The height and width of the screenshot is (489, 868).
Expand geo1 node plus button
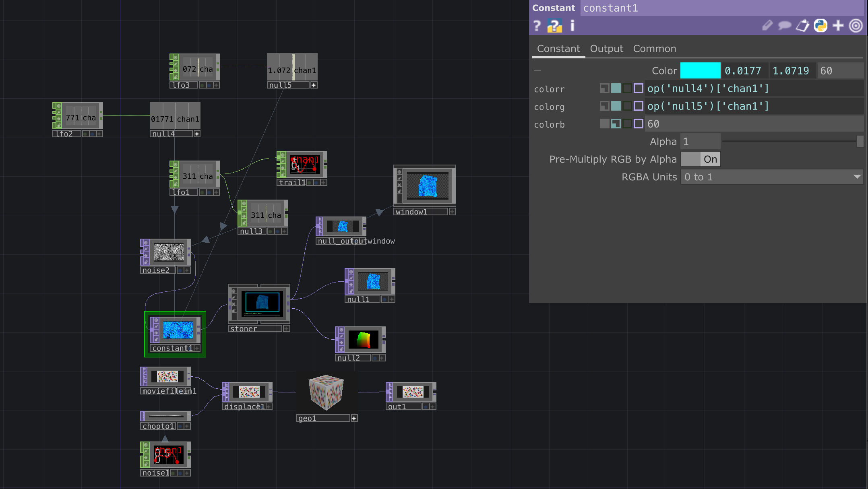(x=354, y=418)
